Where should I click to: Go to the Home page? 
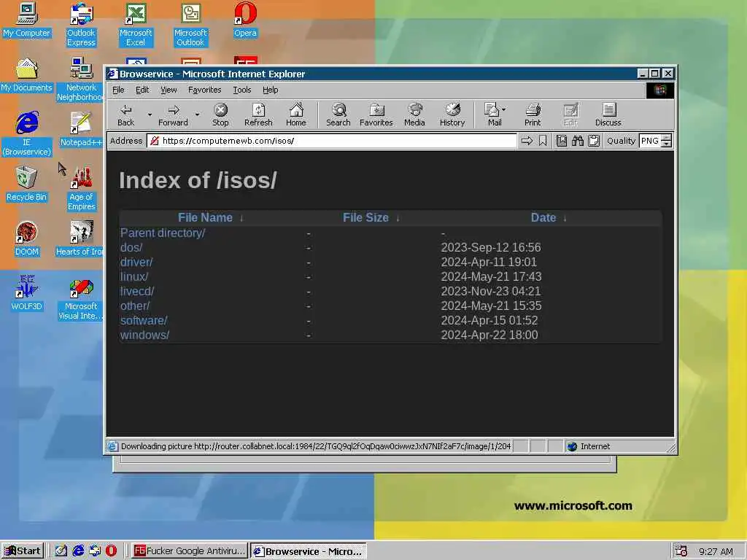[296, 114]
